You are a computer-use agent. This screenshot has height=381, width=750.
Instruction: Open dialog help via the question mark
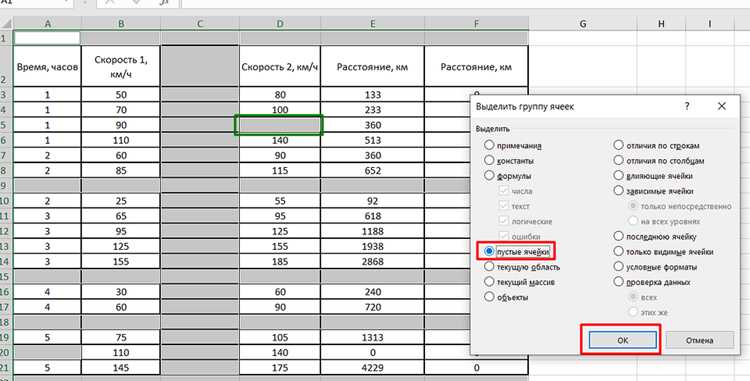click(687, 106)
